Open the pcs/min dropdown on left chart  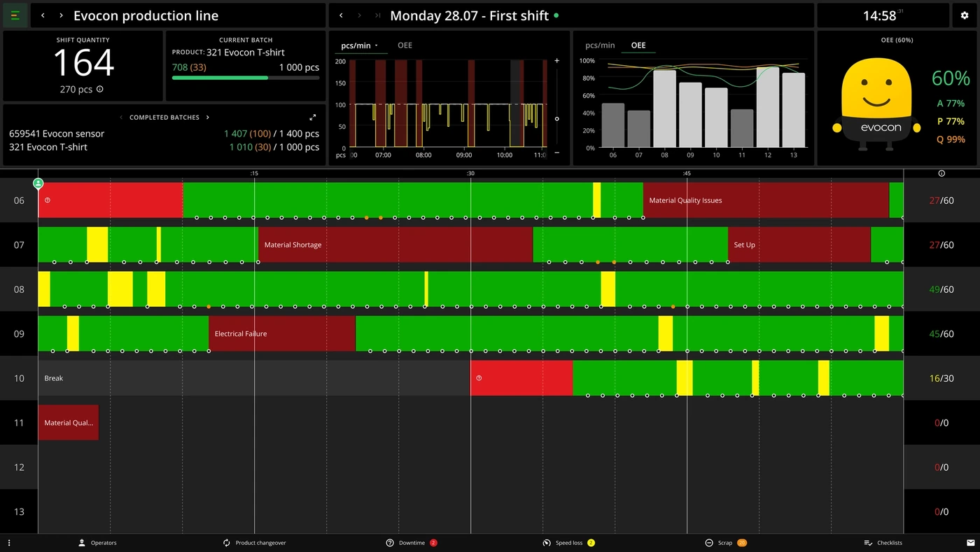point(360,46)
